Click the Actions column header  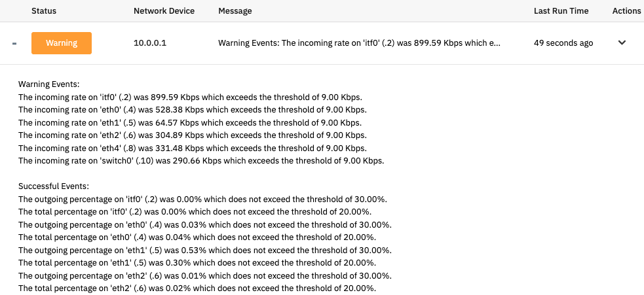pos(626,11)
